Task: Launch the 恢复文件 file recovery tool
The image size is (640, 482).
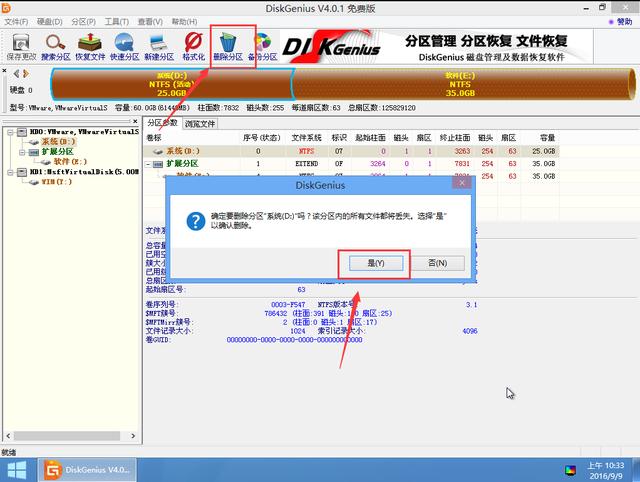Action: (90, 47)
